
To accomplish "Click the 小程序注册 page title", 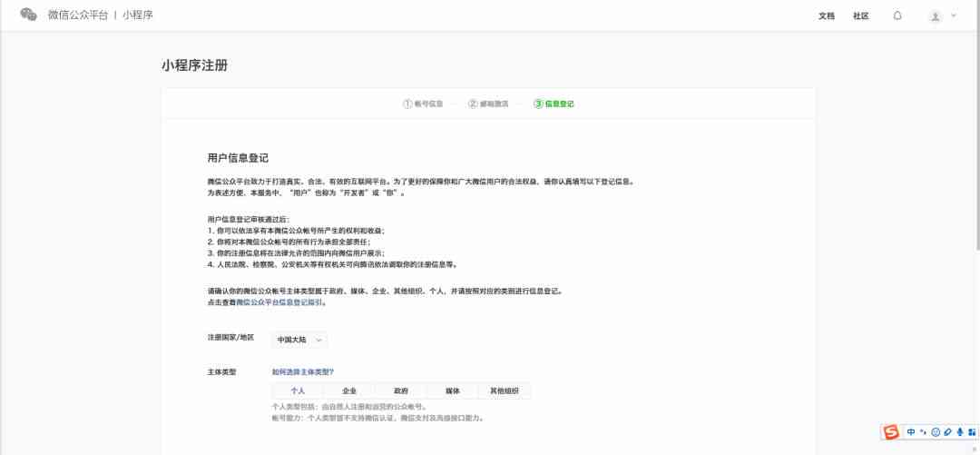I will (194, 65).
